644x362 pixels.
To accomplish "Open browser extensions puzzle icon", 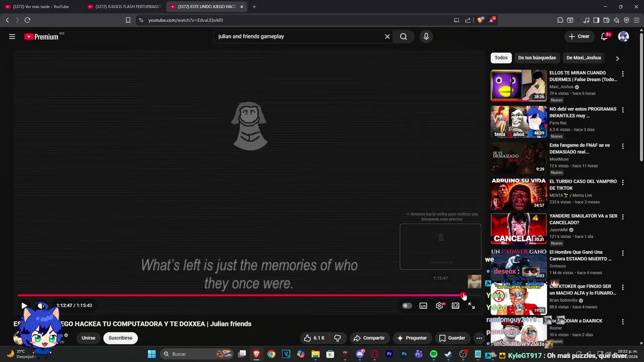I will tap(560, 20).
